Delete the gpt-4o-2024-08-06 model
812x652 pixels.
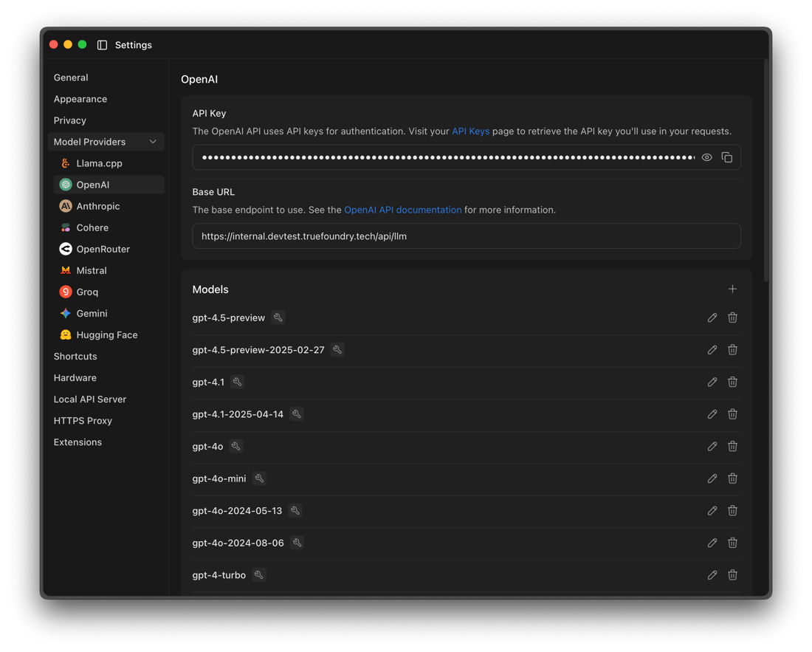pos(733,543)
